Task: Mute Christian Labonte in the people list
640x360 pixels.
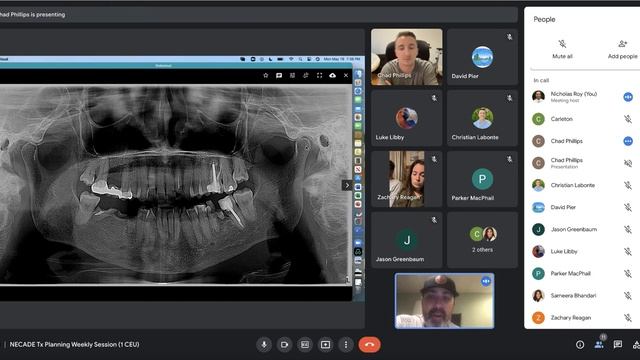Action: point(628,185)
